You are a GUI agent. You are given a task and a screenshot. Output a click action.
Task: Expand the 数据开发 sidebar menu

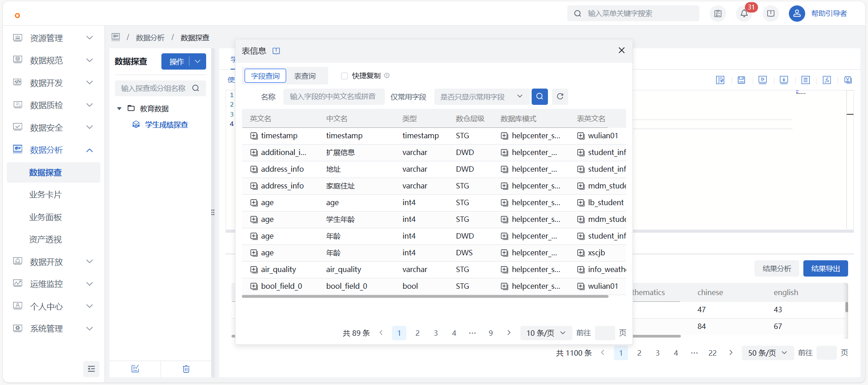point(53,83)
